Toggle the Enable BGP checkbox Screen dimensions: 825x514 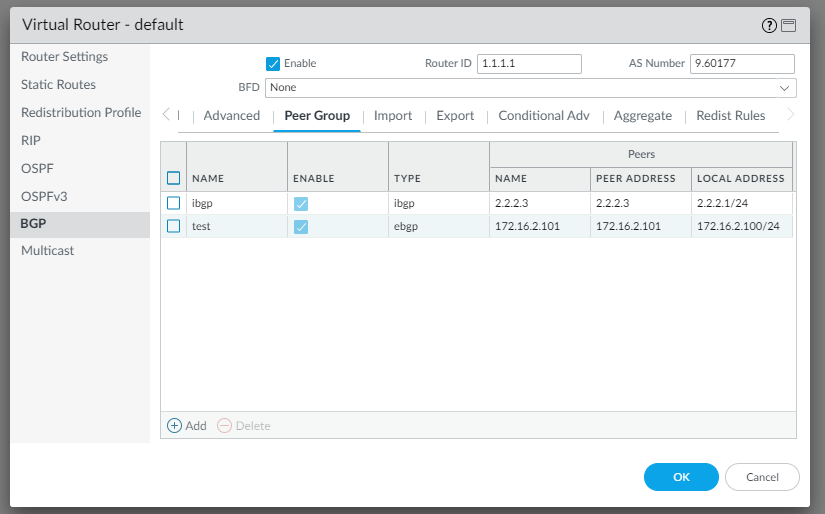point(273,64)
